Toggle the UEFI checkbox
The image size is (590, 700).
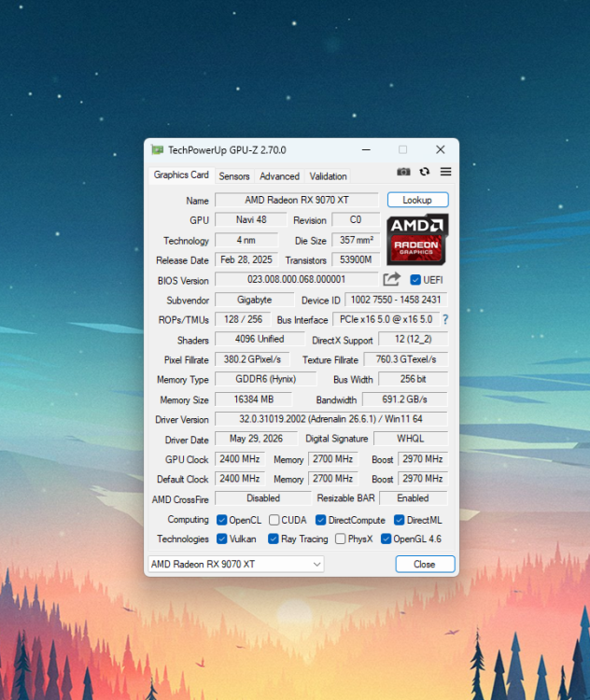tap(415, 280)
